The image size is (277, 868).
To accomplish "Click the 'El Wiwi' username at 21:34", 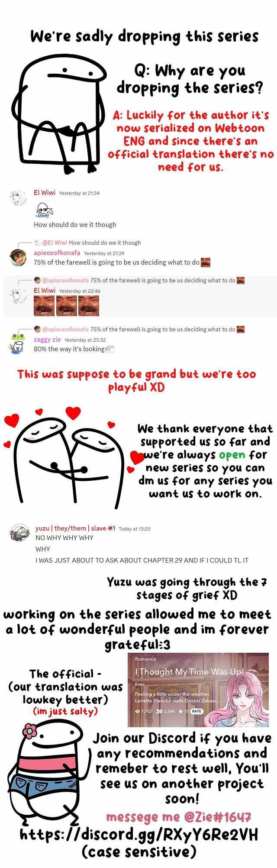I will [x=45, y=193].
